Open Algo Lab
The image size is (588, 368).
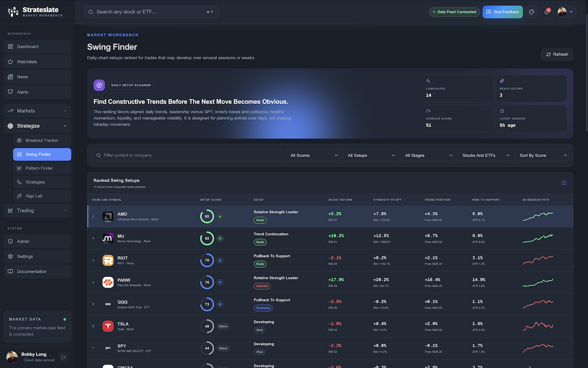coord(42,196)
